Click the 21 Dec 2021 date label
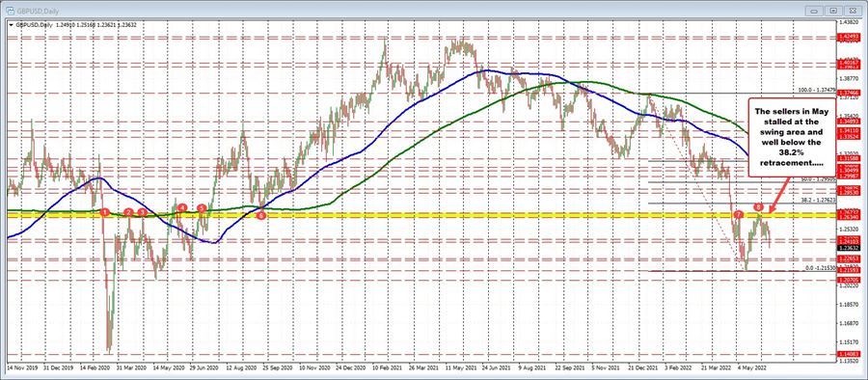 (643, 366)
